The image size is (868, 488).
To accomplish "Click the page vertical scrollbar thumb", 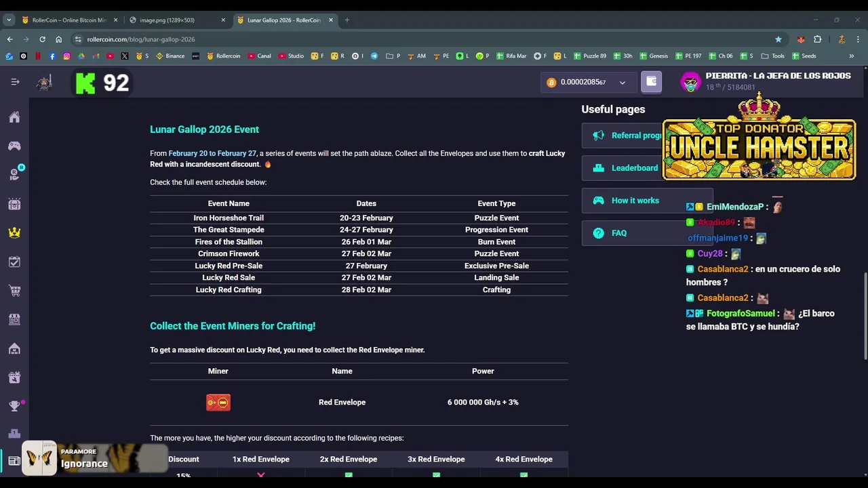I will tap(865, 315).
